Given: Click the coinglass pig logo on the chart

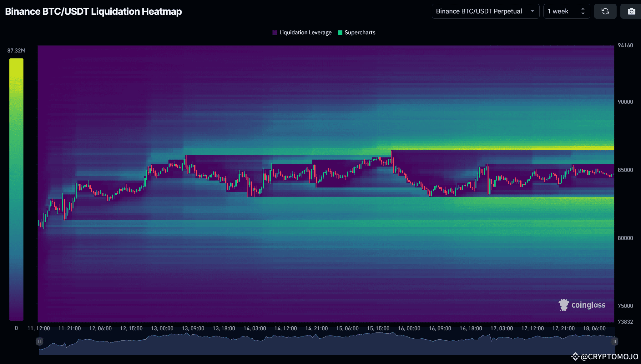Looking at the screenshot, I should point(564,305).
